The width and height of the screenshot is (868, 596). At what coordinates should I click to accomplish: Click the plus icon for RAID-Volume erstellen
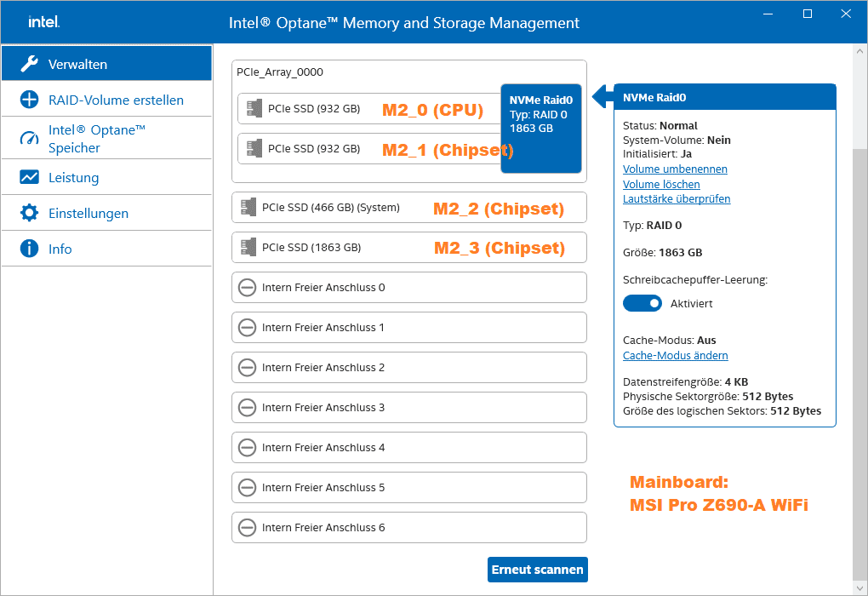pos(29,100)
